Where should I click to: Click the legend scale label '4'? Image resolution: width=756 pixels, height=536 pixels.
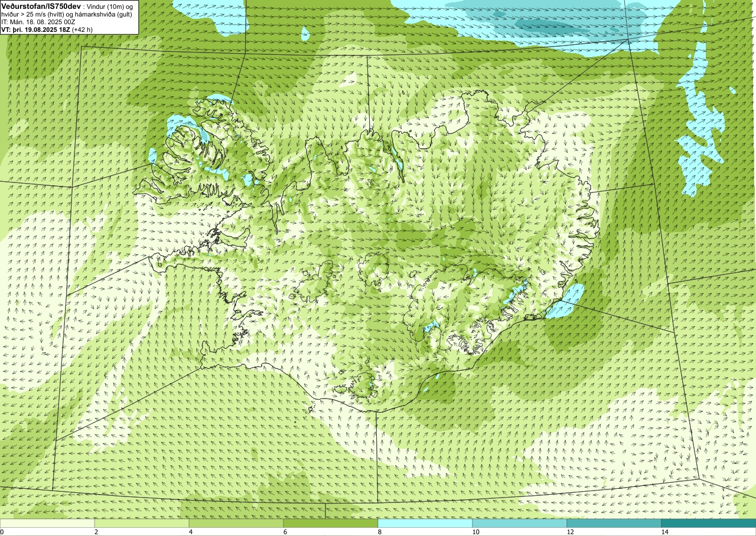[x=190, y=532]
